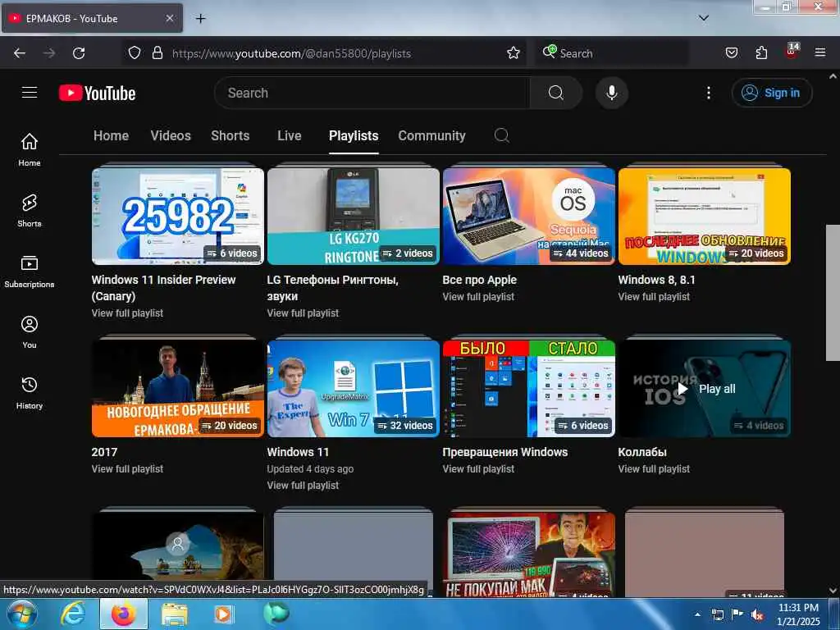Image resolution: width=840 pixels, height=630 pixels.
Task: Open the 25982 playlist thumbnail
Action: 178,217
